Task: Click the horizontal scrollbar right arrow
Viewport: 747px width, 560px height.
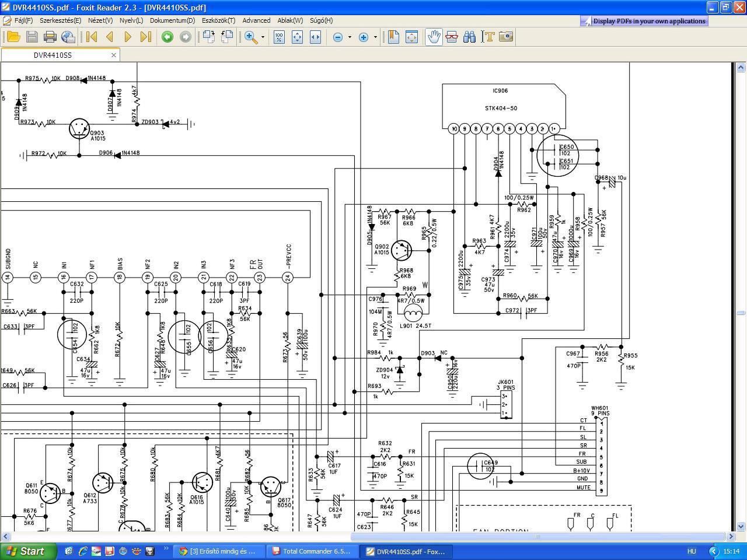Action: pyautogui.click(x=731, y=536)
